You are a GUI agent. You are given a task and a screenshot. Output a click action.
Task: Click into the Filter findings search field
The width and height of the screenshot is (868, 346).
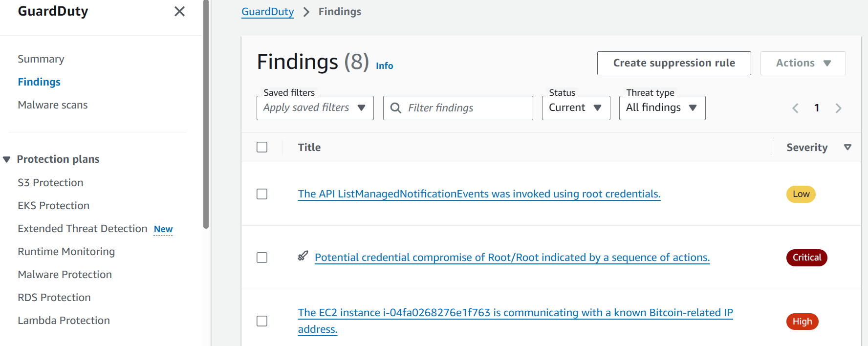[458, 108]
